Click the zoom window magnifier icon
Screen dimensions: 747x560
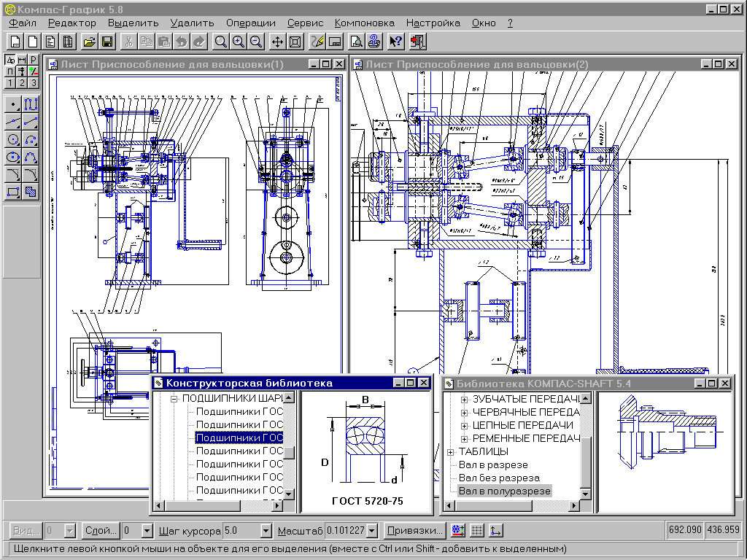tap(220, 42)
